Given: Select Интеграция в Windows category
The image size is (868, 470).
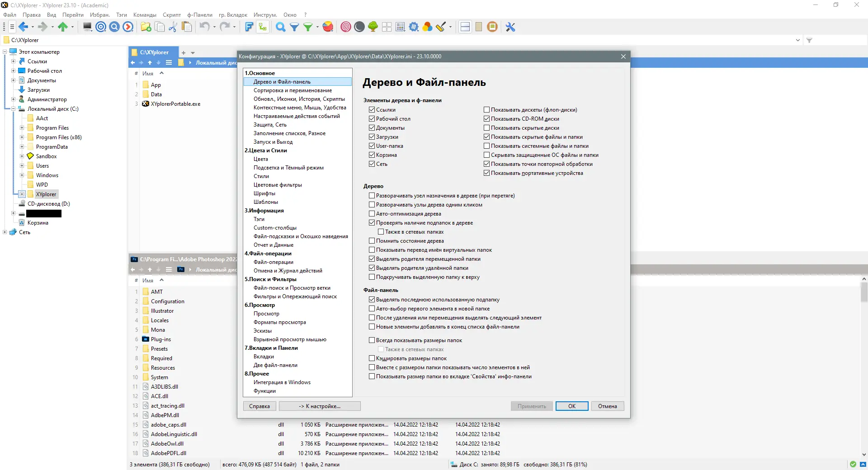Looking at the screenshot, I should point(282,382).
